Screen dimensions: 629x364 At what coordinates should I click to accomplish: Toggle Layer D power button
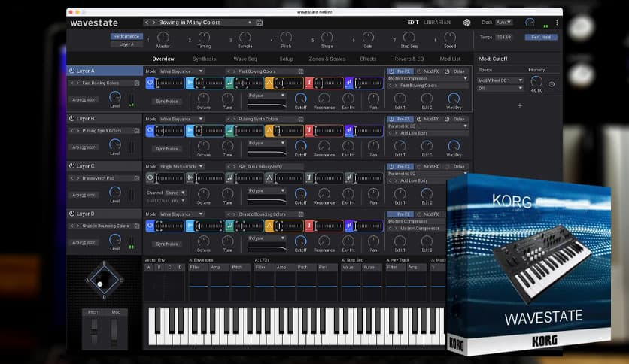click(71, 214)
